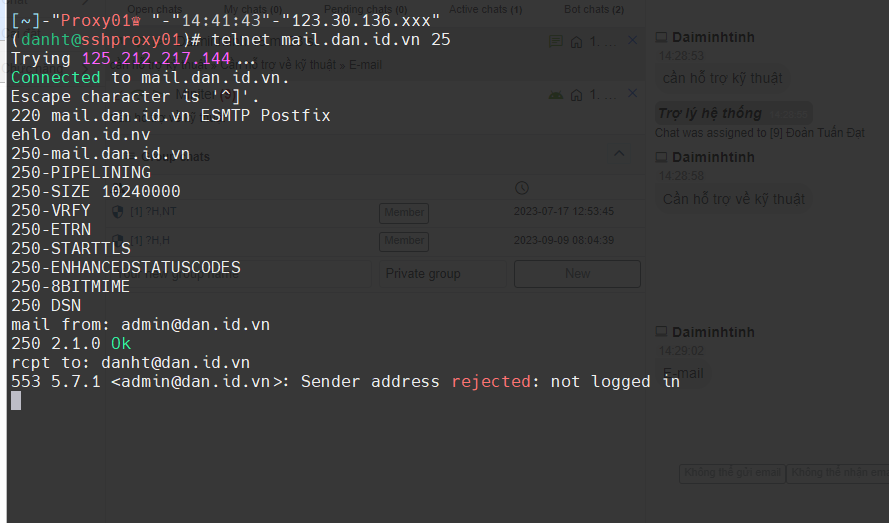Click the clock icon column header

click(521, 188)
